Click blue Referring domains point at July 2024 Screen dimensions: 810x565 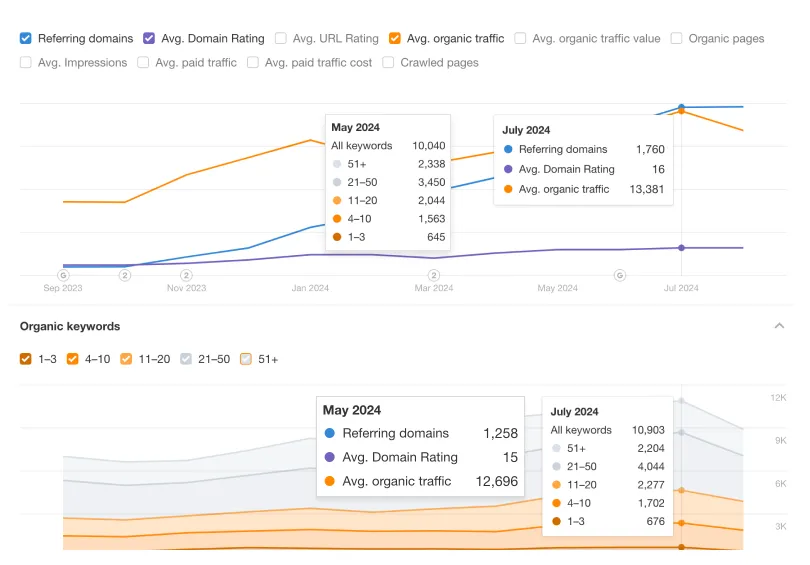pos(681,107)
